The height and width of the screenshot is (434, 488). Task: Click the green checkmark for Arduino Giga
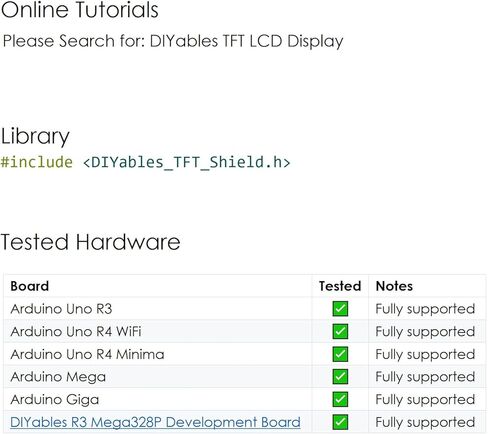[x=340, y=399]
